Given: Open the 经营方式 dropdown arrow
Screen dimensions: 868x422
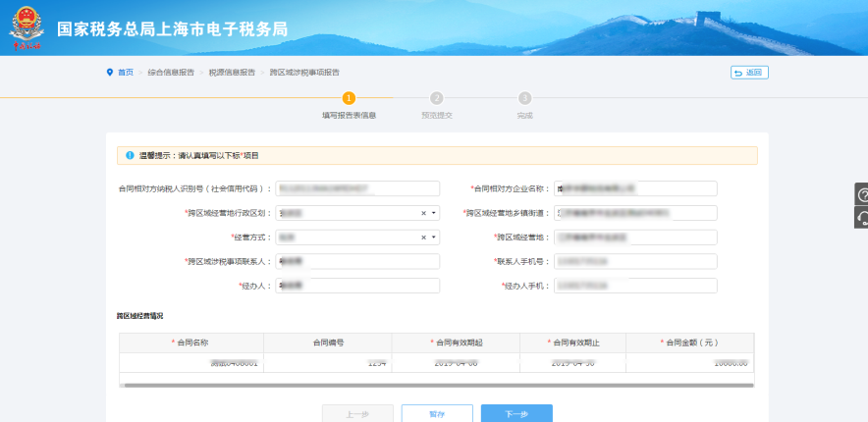Looking at the screenshot, I should (433, 237).
